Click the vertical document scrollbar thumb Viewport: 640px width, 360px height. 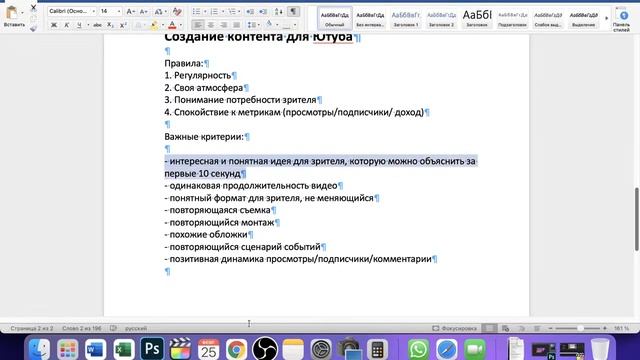pos(636,219)
